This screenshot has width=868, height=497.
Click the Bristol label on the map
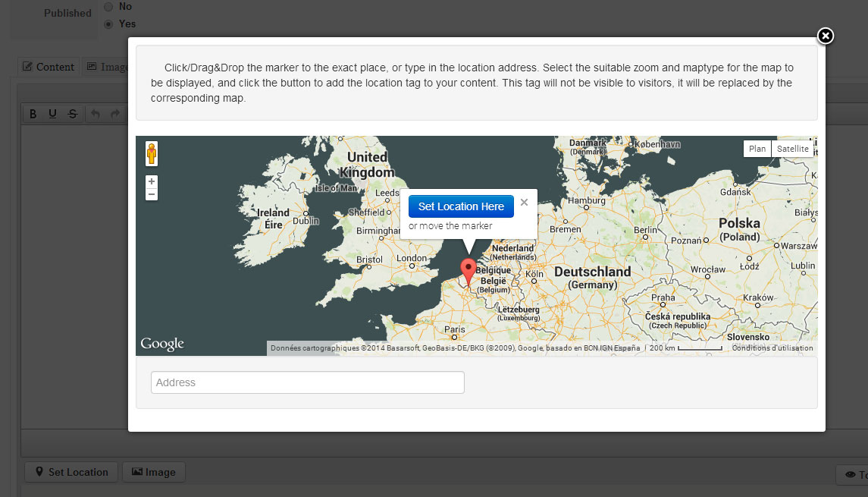(369, 260)
